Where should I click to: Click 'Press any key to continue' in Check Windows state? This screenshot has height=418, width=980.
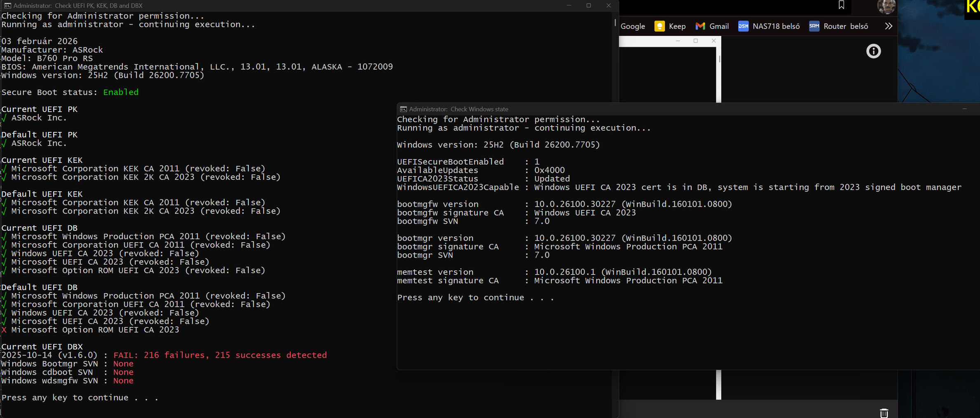[475, 297]
